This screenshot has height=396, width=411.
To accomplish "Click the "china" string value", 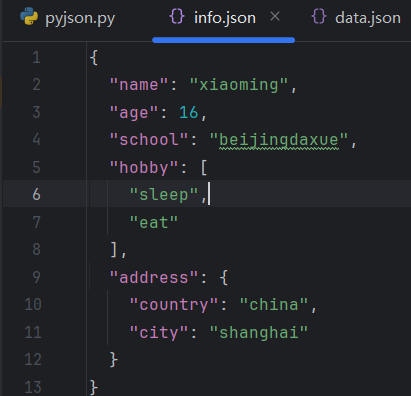I will (274, 305).
